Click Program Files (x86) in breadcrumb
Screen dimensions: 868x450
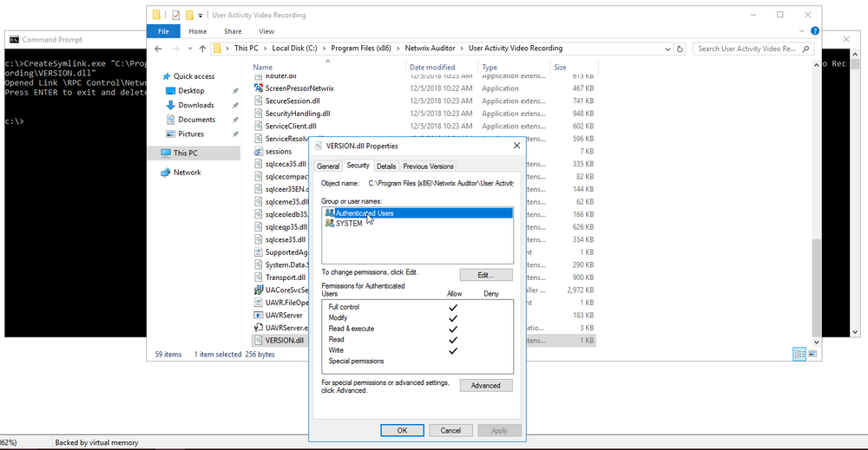[x=361, y=48]
